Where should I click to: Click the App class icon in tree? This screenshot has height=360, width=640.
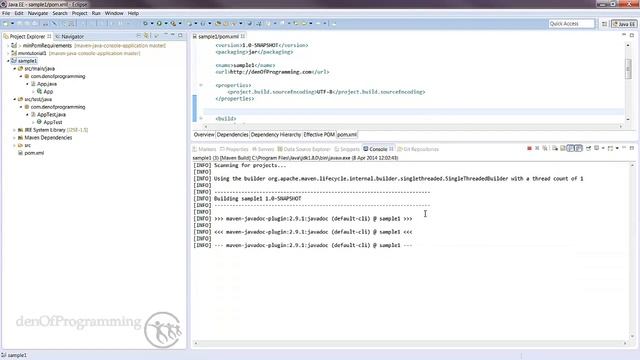point(39,91)
